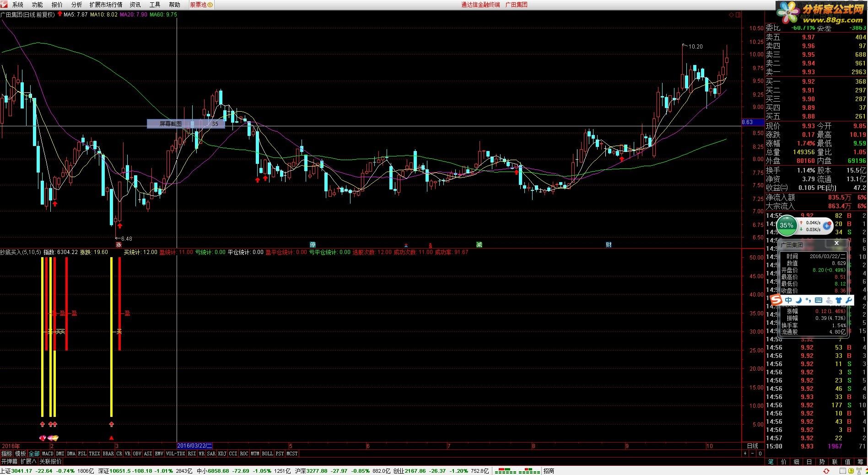Click the 开弹幕 button

click(9, 461)
